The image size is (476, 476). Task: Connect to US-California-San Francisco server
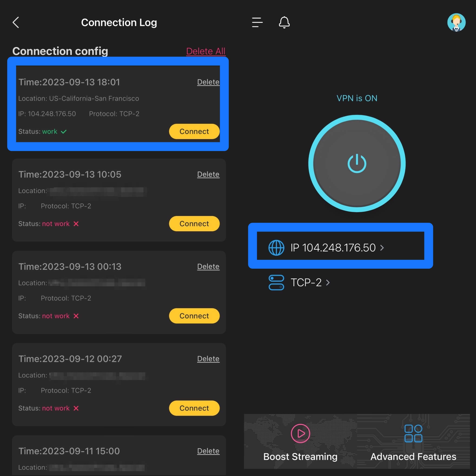(194, 131)
